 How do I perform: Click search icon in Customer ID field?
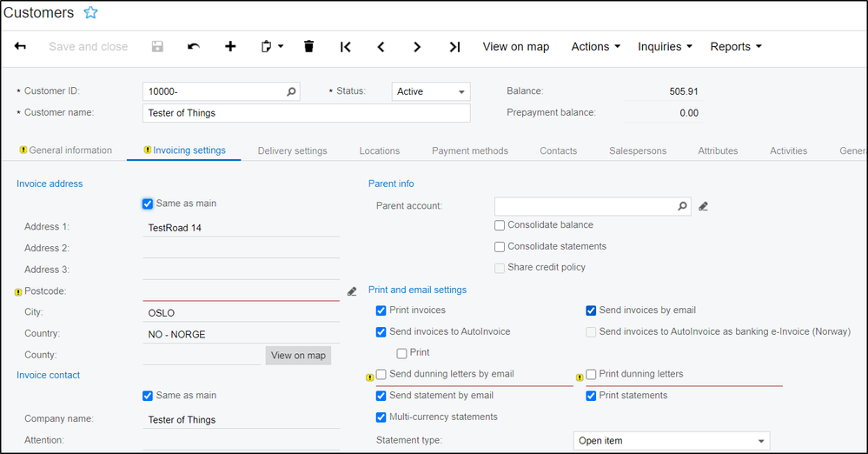[292, 91]
